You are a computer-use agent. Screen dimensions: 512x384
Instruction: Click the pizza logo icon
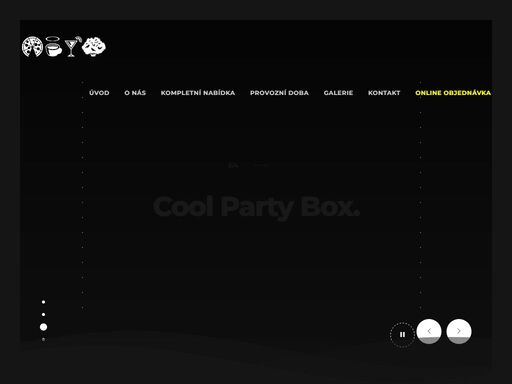[x=32, y=47]
